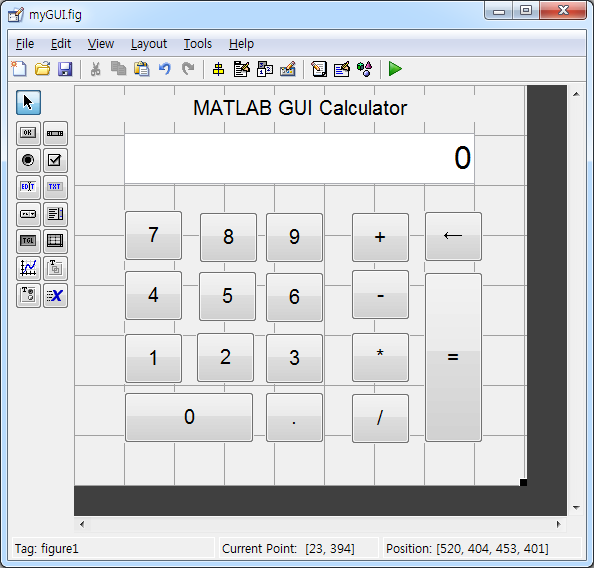Screen dimensions: 594x568
Task: Select the MATLAB GUI Calculator title text
Action: (x=300, y=108)
